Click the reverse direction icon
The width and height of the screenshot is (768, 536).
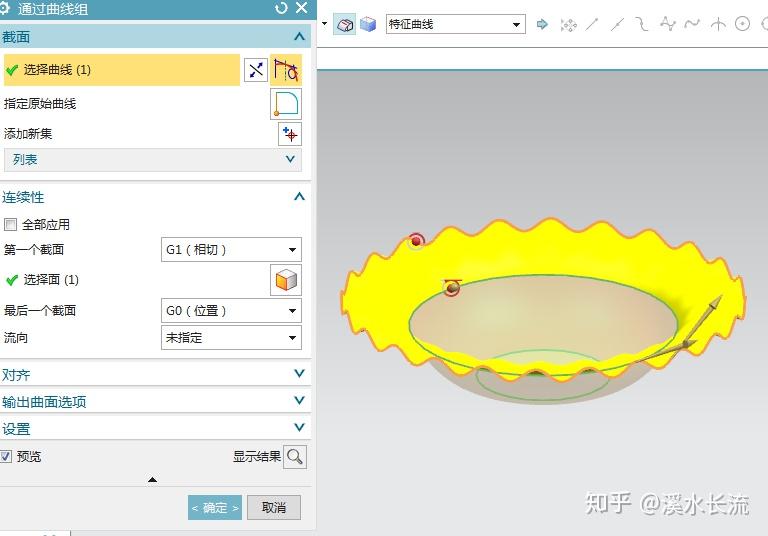click(x=256, y=70)
